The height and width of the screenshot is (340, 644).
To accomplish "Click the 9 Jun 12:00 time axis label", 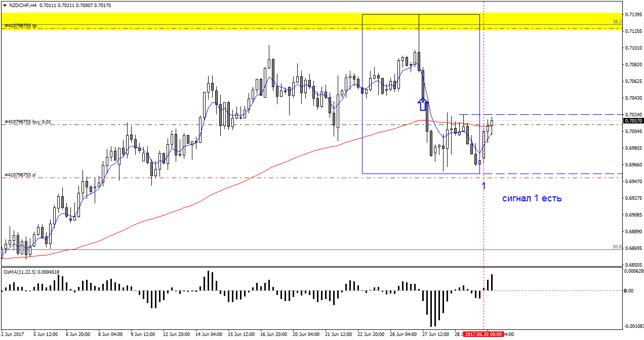I will point(143,334).
